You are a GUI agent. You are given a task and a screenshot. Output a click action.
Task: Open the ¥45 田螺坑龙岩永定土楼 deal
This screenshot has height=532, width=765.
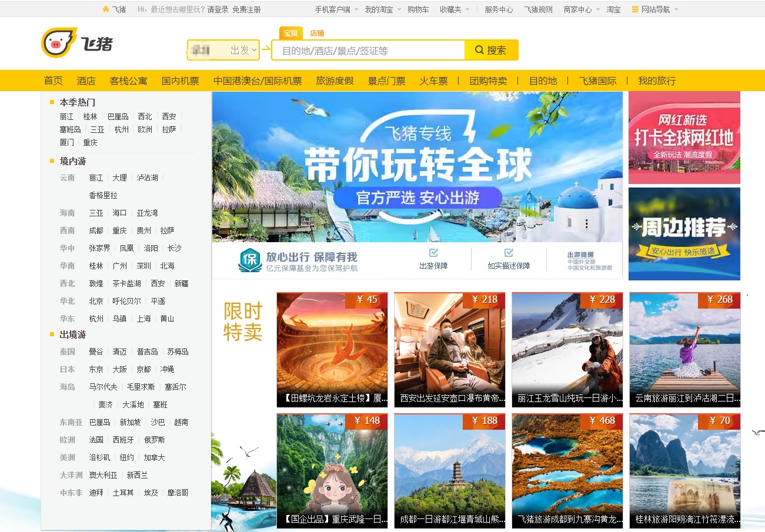point(332,350)
